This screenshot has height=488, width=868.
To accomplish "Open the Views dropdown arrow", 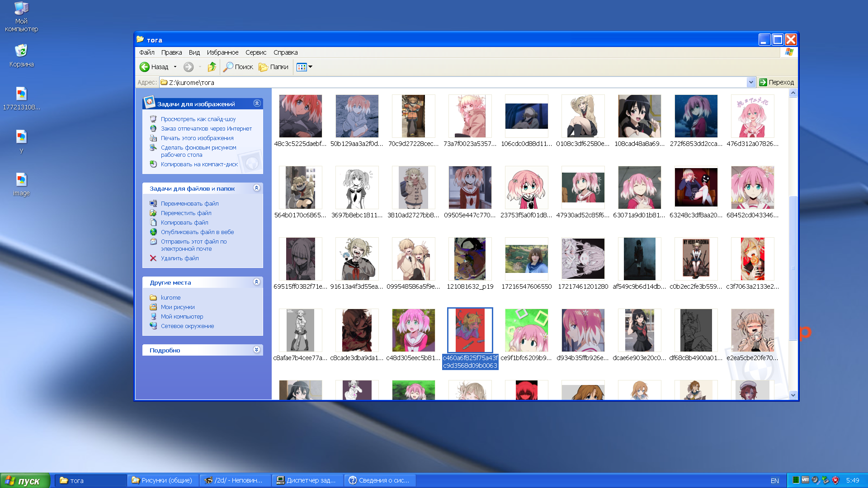I will pos(311,67).
